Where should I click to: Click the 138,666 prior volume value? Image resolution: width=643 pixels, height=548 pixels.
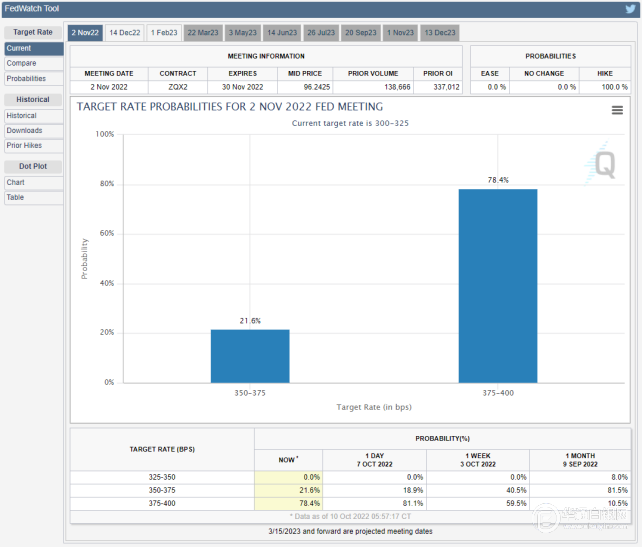coord(397,87)
